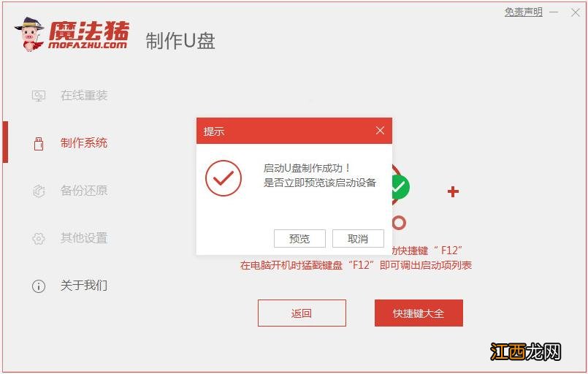Click the 制作系统 USB drive icon
This screenshot has height=374, width=588.
point(39,143)
